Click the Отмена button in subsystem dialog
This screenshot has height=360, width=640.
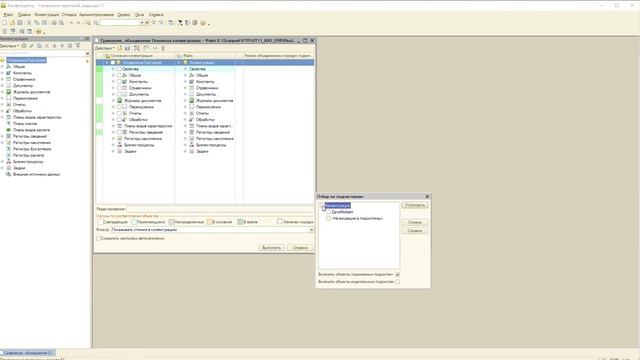coord(415,222)
